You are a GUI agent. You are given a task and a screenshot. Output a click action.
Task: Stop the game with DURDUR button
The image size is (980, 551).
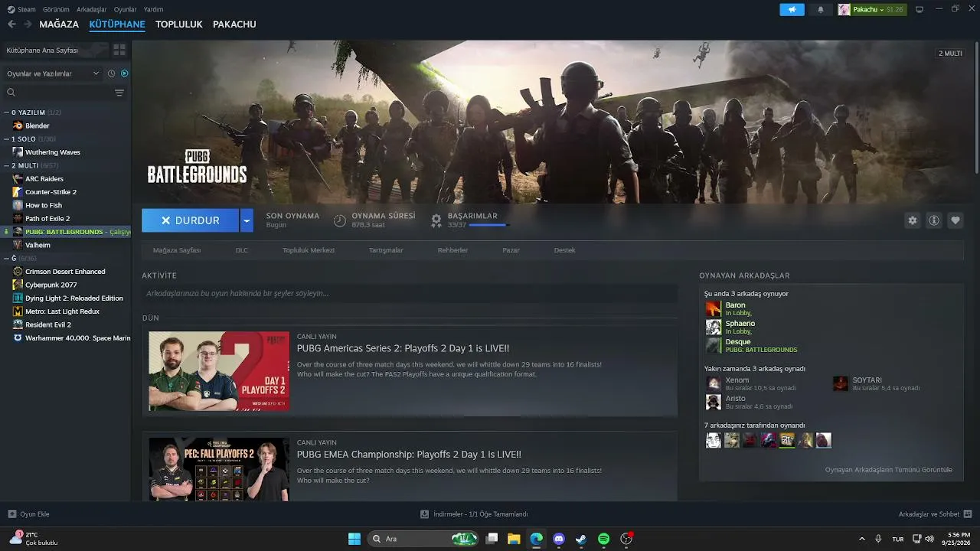coord(191,220)
